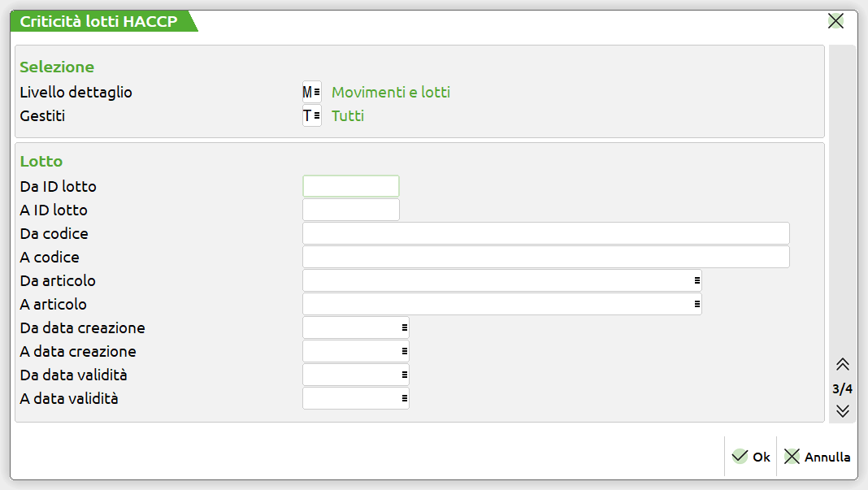868x490 pixels.
Task: Open lookup list for A articolo
Action: (x=697, y=304)
